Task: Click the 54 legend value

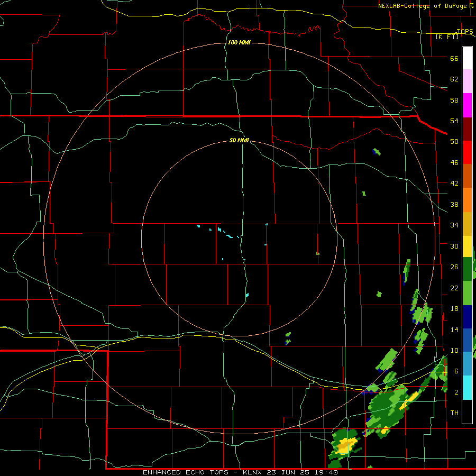Action: point(454,121)
